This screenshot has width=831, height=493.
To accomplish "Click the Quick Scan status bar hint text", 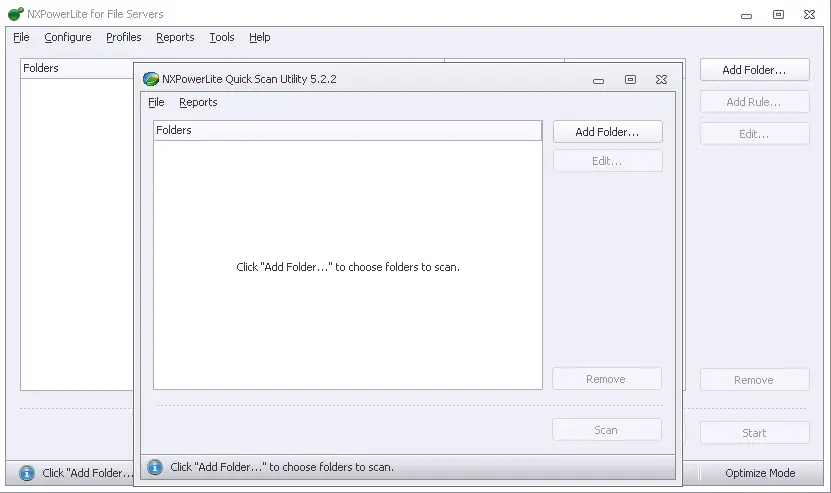I will (x=282, y=467).
